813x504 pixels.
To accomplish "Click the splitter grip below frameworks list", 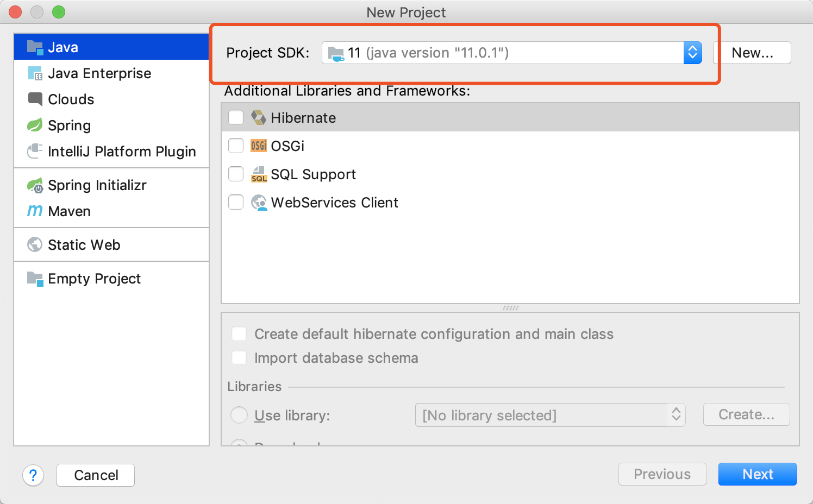I will pos(510,308).
